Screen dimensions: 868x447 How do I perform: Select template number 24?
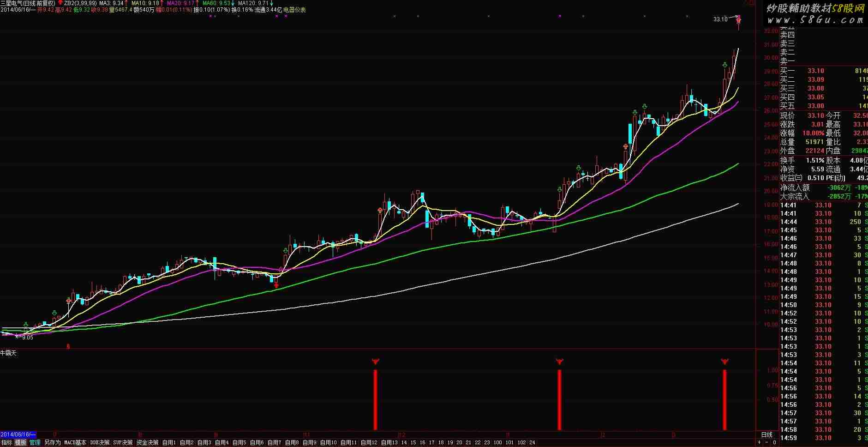coord(533,442)
